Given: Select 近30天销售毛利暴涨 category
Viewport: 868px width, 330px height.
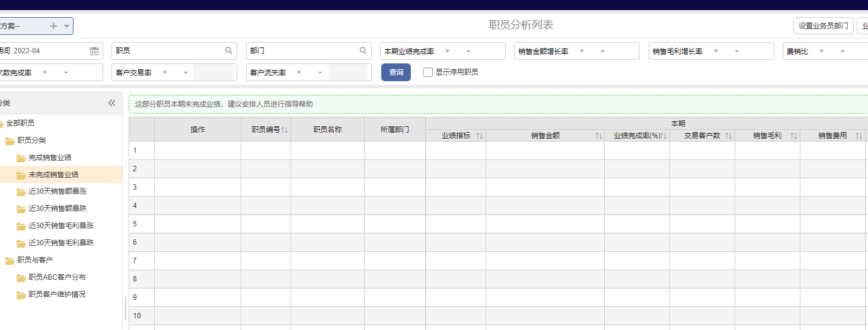Looking at the screenshot, I should (x=61, y=226).
